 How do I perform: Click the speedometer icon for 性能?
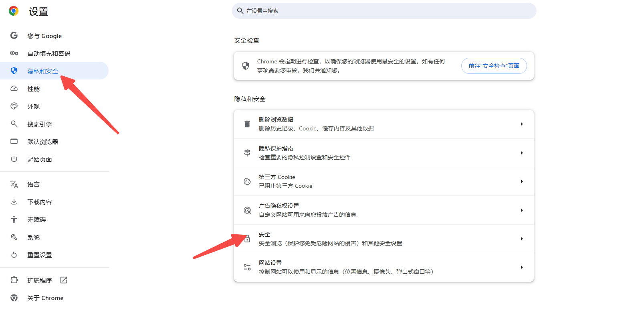point(14,88)
